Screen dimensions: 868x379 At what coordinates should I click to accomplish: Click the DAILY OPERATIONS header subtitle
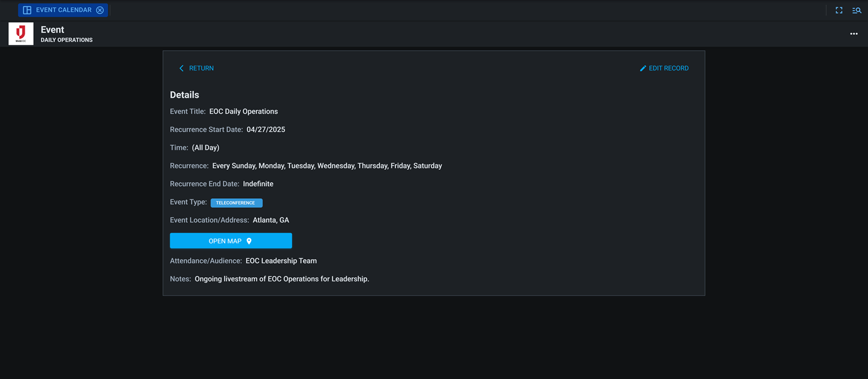(66, 40)
